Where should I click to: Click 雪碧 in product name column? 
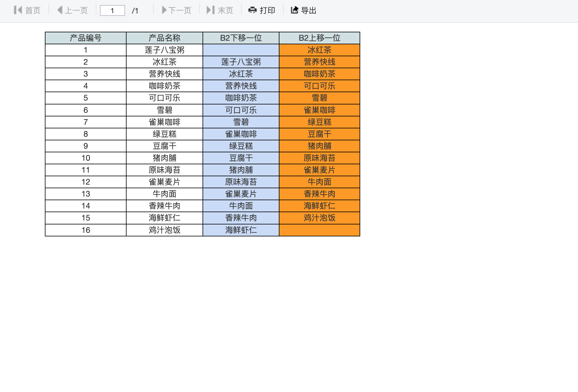tap(165, 110)
